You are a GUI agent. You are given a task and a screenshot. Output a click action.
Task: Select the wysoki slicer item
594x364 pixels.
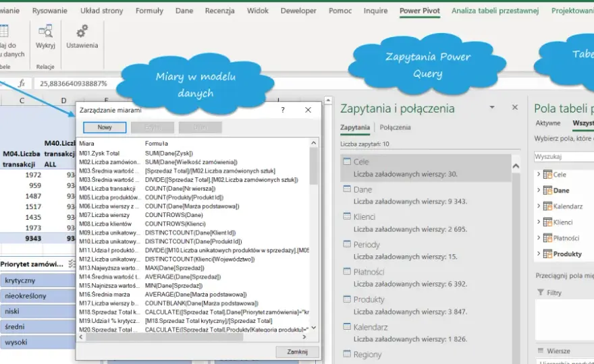pos(38,342)
